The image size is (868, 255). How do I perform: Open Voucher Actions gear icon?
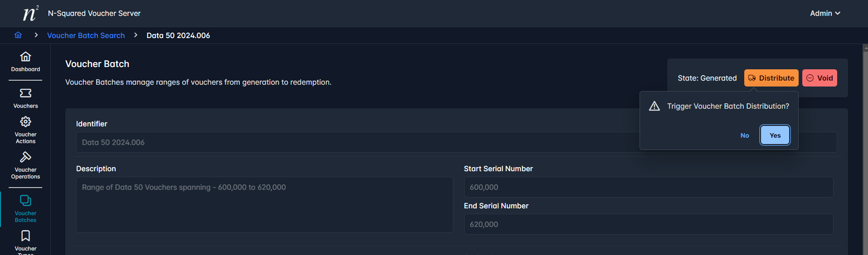(25, 122)
